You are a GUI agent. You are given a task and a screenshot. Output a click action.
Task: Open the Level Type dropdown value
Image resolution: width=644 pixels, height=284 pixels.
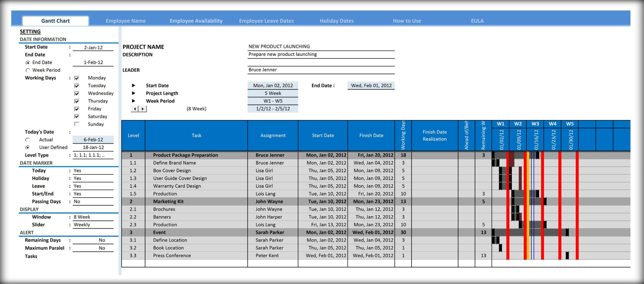pyautogui.click(x=93, y=155)
